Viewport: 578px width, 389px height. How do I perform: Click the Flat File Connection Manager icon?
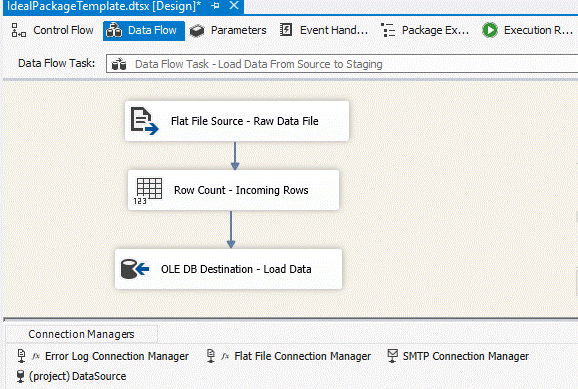pos(210,356)
